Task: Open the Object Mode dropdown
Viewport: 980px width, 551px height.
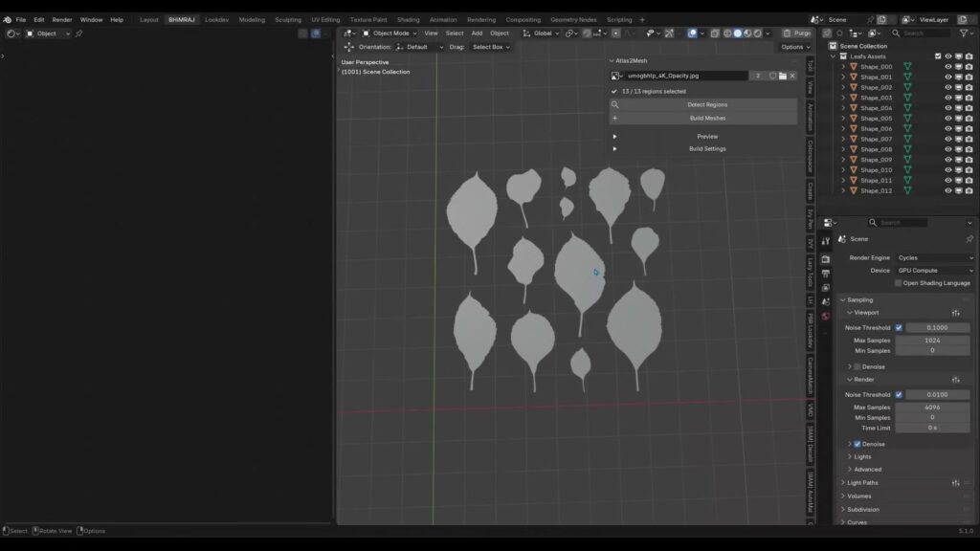Action: click(390, 33)
